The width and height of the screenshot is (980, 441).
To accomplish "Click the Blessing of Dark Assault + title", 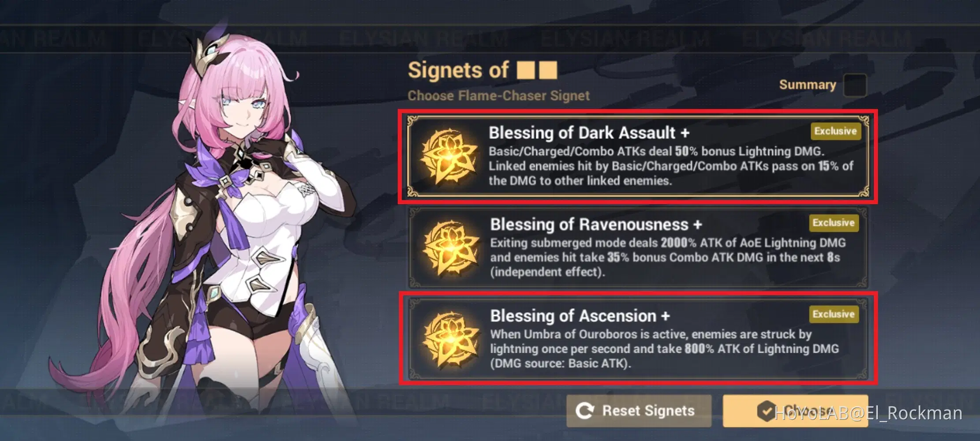I will pyautogui.click(x=589, y=133).
